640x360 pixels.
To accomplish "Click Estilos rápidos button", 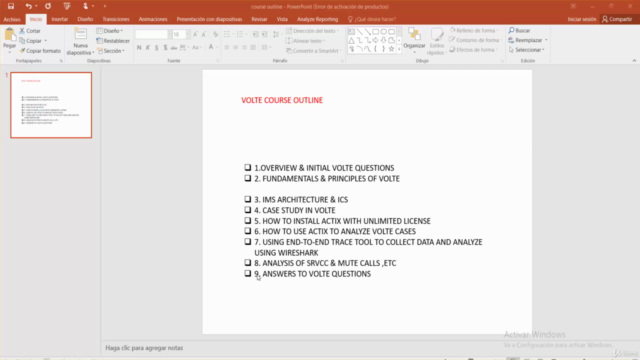I will [437, 42].
